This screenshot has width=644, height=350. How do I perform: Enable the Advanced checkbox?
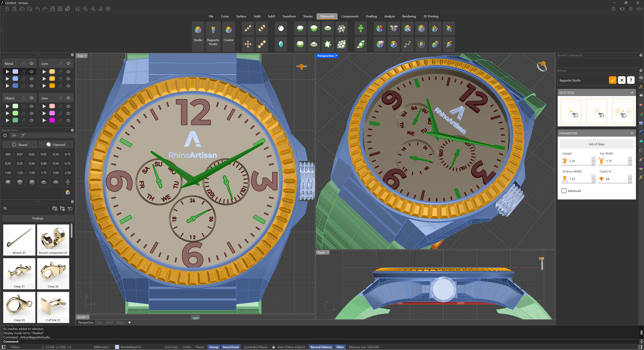coord(564,191)
